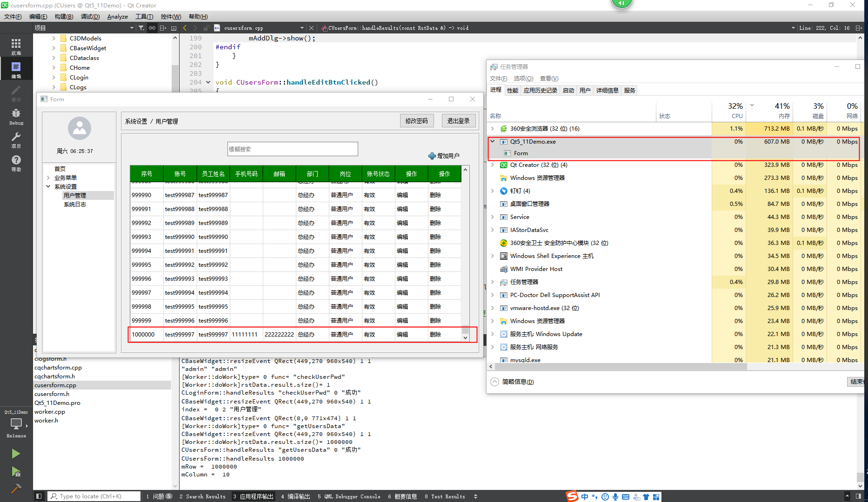Open 选项(O) menu in Task Manager
Screen dimensions: 868x502
point(523,78)
